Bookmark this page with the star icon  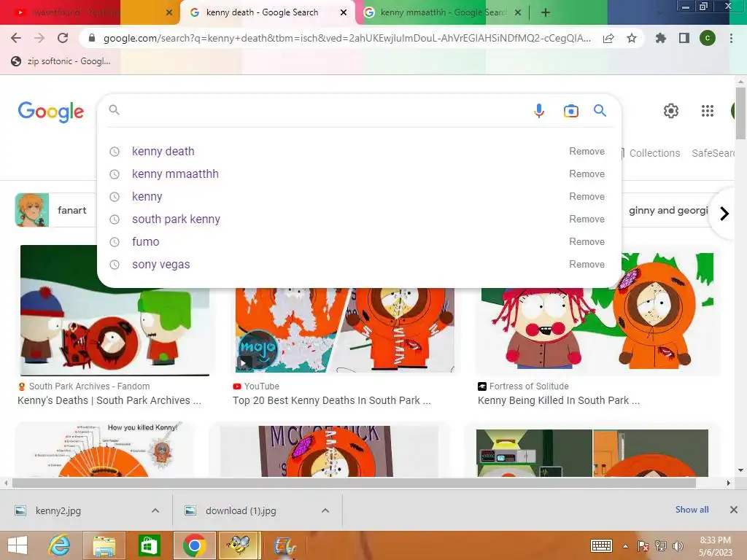pos(632,38)
